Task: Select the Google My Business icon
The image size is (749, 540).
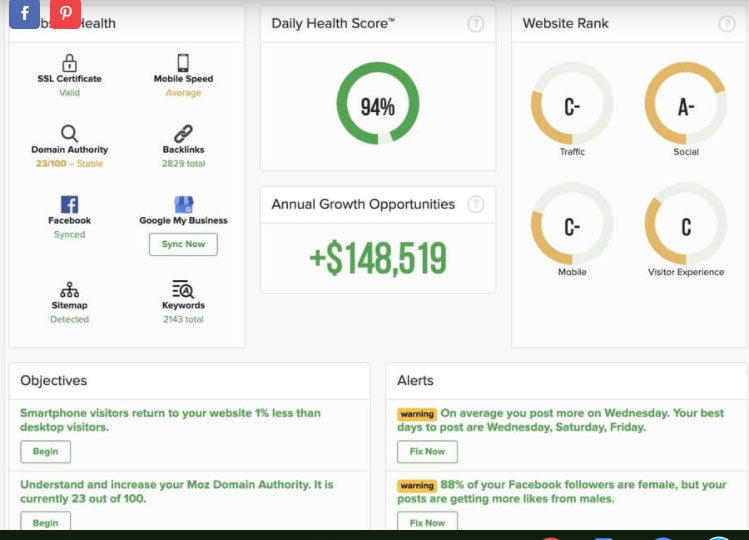Action: [183, 204]
